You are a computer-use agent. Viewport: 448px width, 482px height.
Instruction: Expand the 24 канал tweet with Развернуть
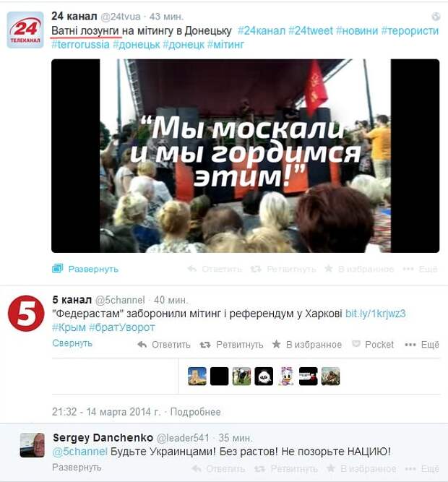tap(85, 269)
